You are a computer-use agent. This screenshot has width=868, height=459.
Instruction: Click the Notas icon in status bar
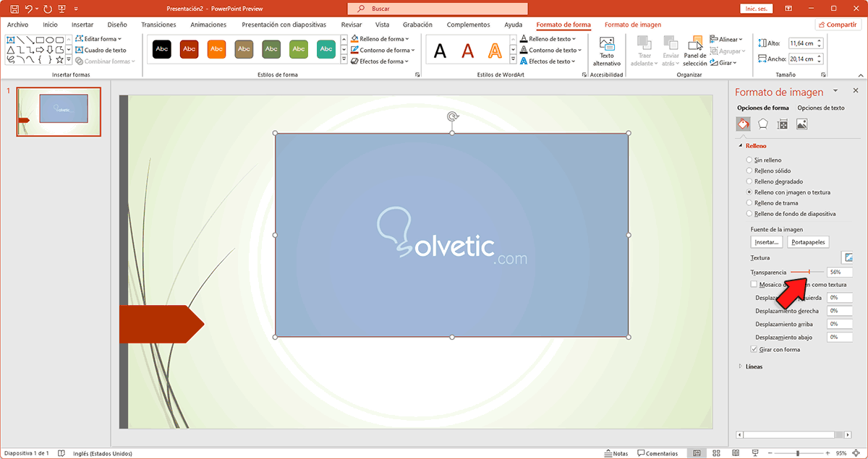[616, 453]
